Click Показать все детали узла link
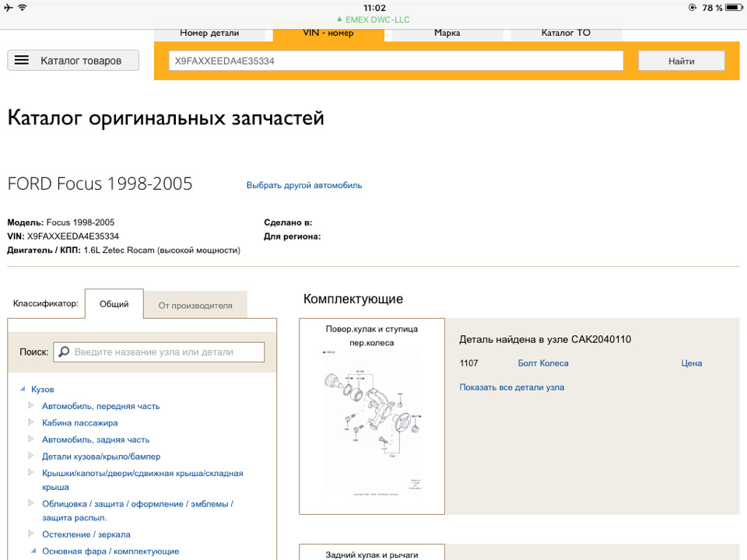The width and height of the screenshot is (747, 560). (512, 387)
